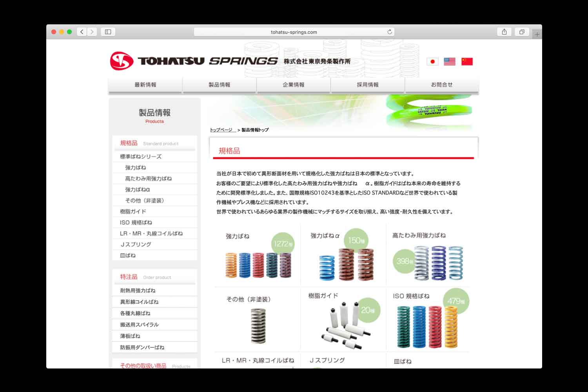
Task: Click the Tohatsu Springs logo
Action: 194,61
